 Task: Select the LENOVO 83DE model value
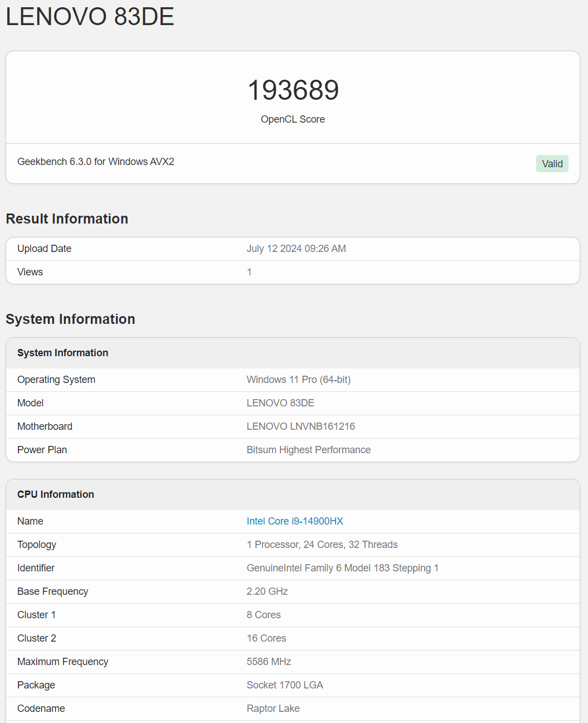(x=280, y=403)
